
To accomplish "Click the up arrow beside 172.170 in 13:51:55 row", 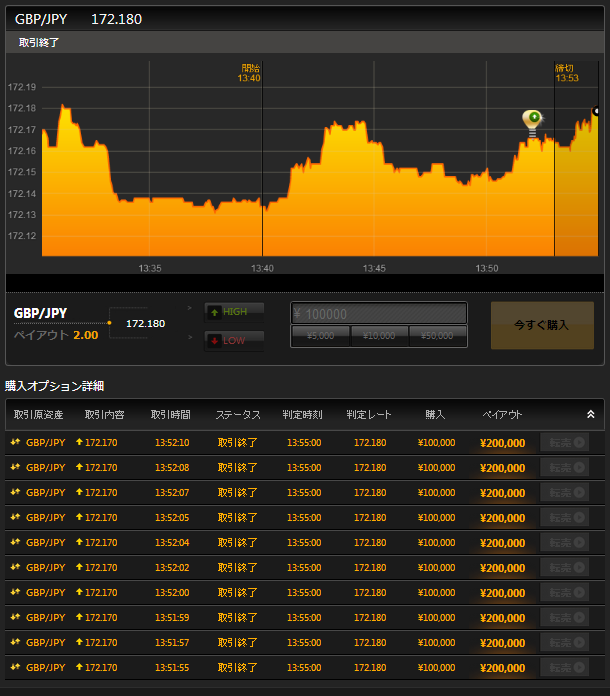I will click(79, 667).
